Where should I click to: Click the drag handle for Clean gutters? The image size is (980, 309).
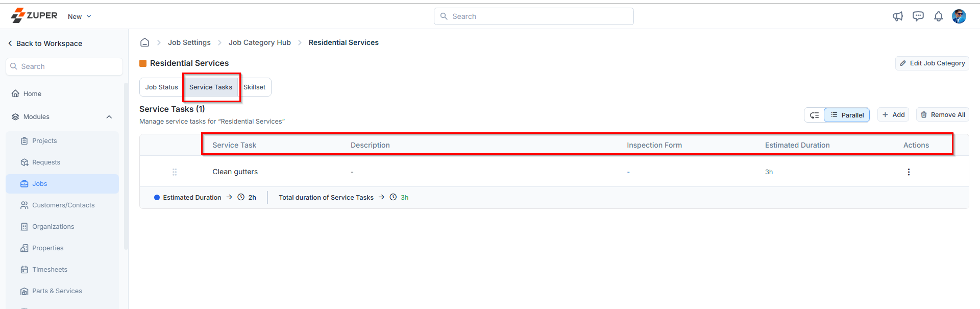pyautogui.click(x=175, y=172)
